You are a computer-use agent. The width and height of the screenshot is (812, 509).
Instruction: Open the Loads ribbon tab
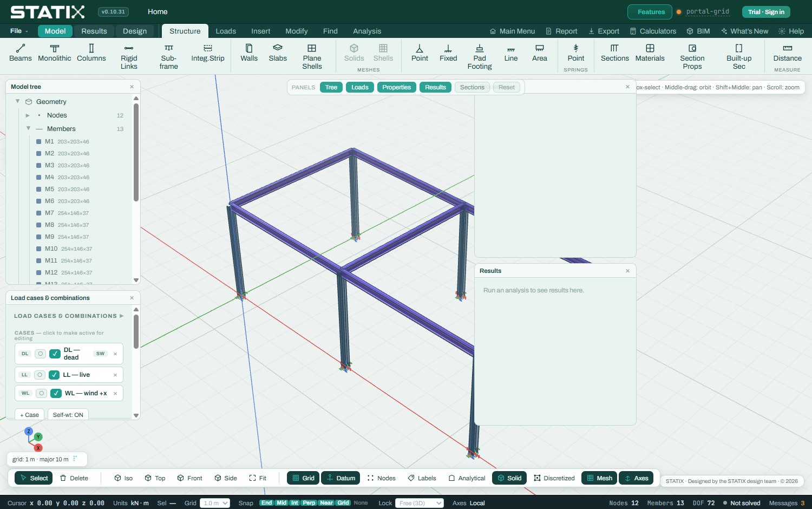point(226,31)
